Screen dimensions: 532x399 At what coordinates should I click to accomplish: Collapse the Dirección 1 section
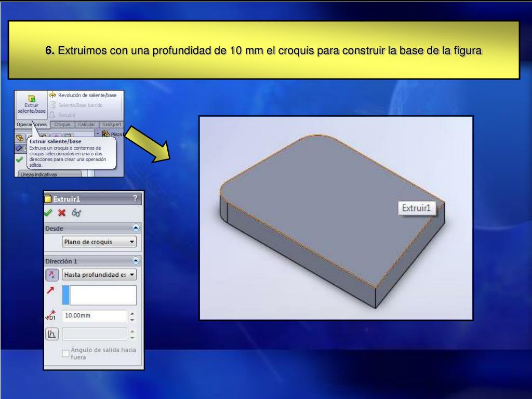[136, 261]
